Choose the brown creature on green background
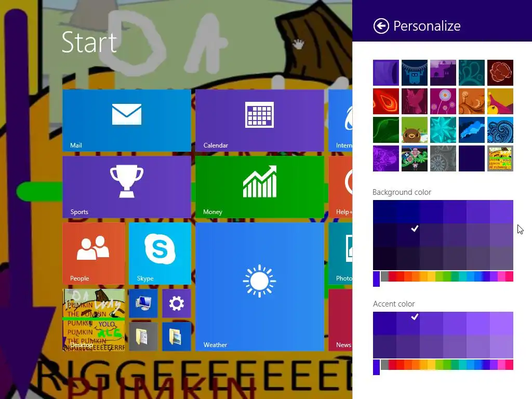The width and height of the screenshot is (532, 399). coord(414,130)
